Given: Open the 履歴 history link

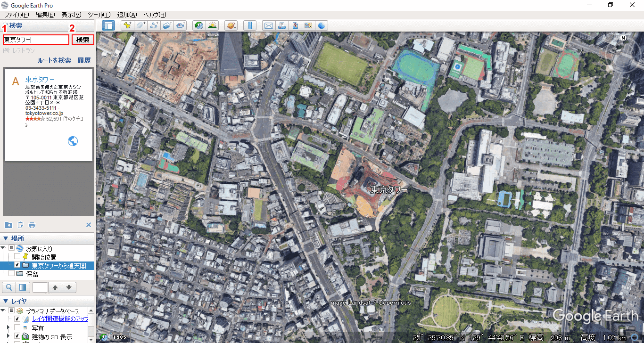Looking at the screenshot, I should (84, 60).
